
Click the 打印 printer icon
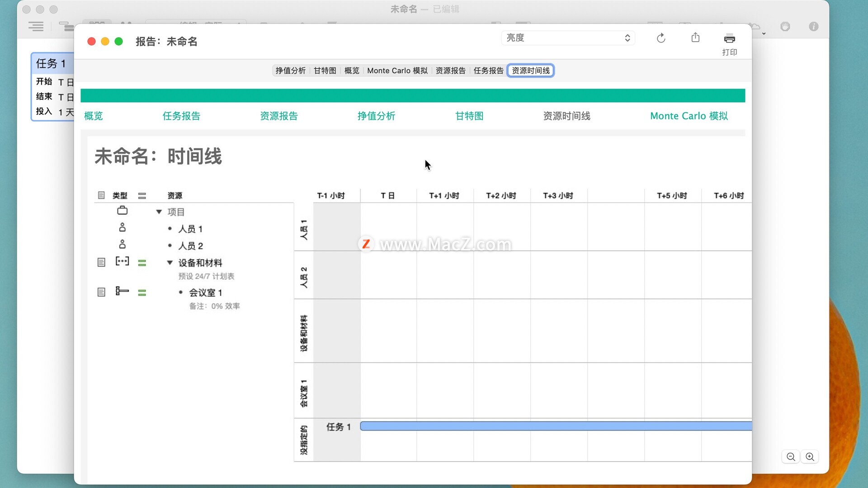729,38
